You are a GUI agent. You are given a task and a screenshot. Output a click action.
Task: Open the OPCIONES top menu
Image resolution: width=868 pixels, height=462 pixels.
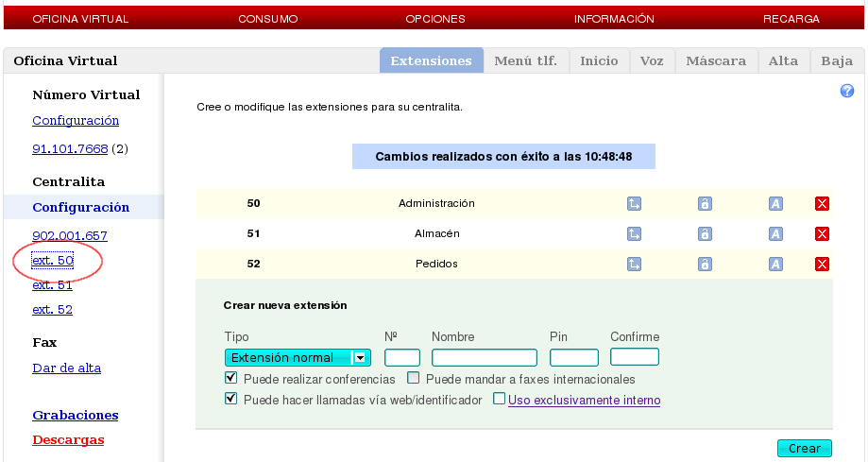(435, 19)
